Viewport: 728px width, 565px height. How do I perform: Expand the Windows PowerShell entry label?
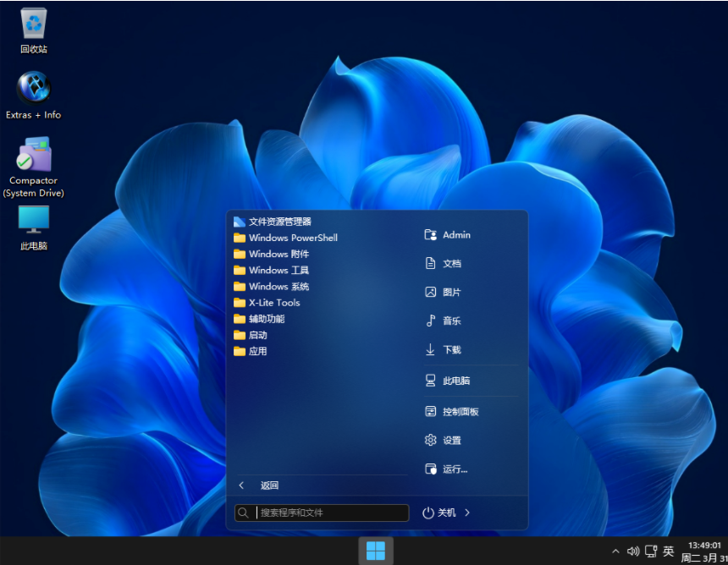(294, 238)
